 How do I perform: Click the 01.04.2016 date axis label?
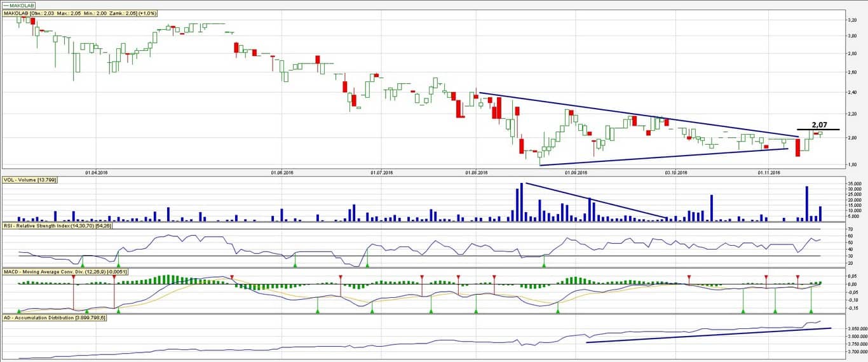coord(95,171)
